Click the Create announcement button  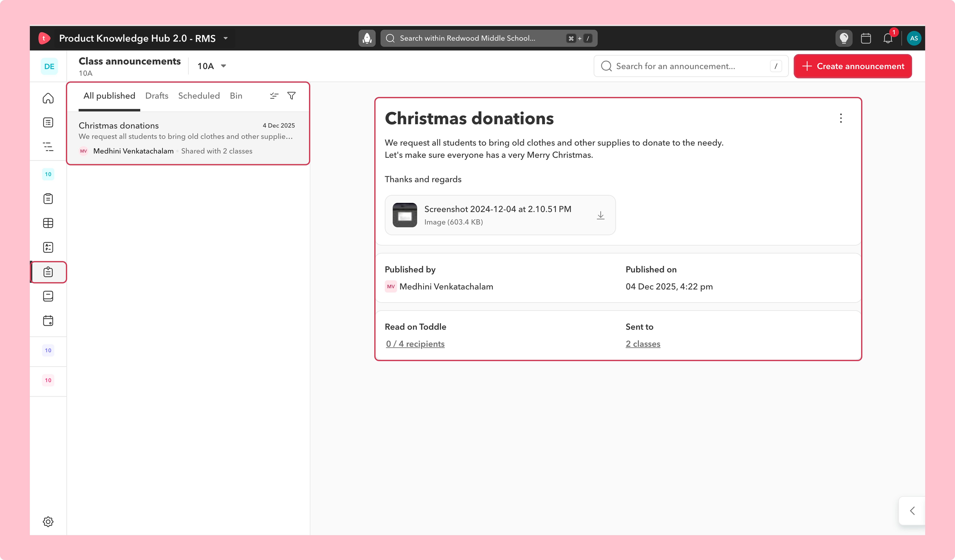tap(853, 66)
